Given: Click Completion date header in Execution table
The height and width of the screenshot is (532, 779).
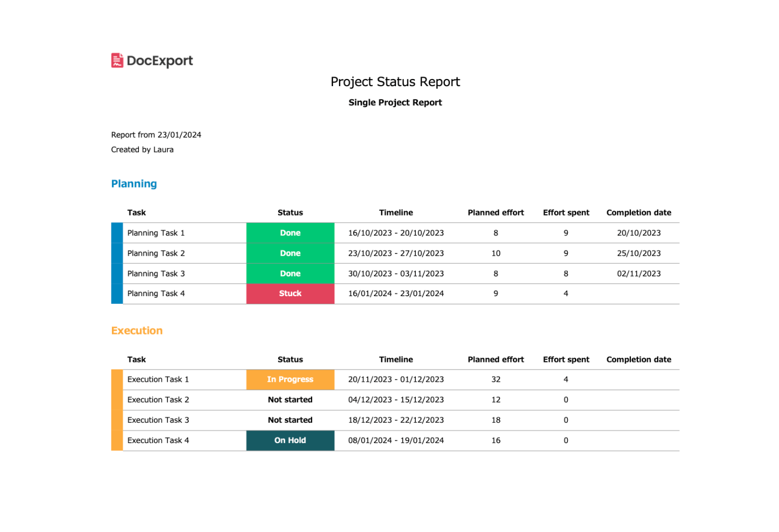Looking at the screenshot, I should [639, 360].
